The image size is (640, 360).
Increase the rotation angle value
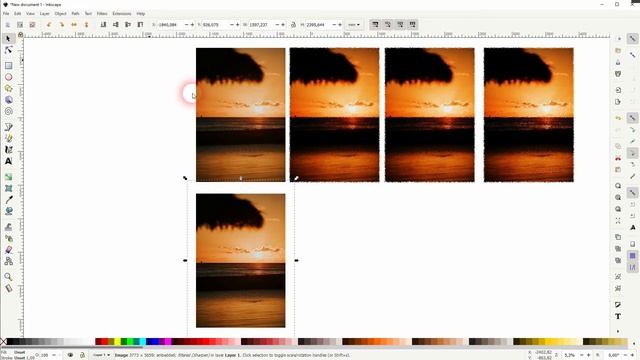coord(632,355)
